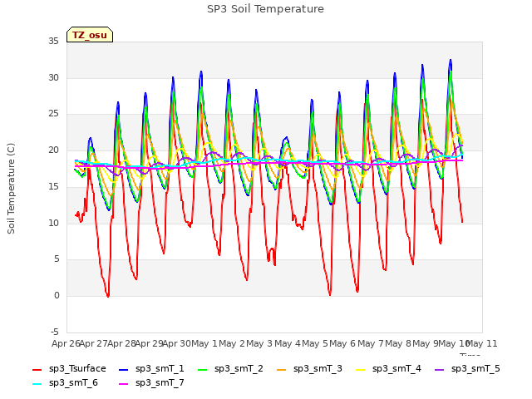Click the May 2 x-axis tick label
Image resolution: width=532 pixels, height=399 pixels.
point(232,343)
